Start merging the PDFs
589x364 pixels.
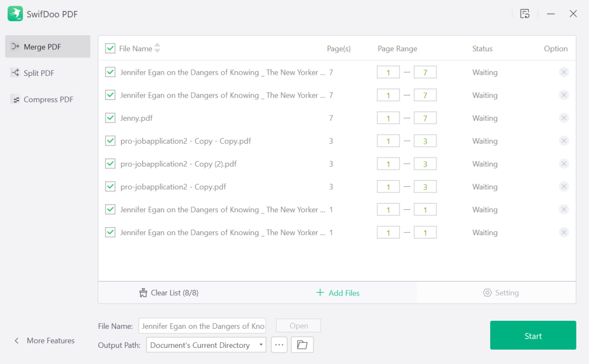click(x=533, y=335)
